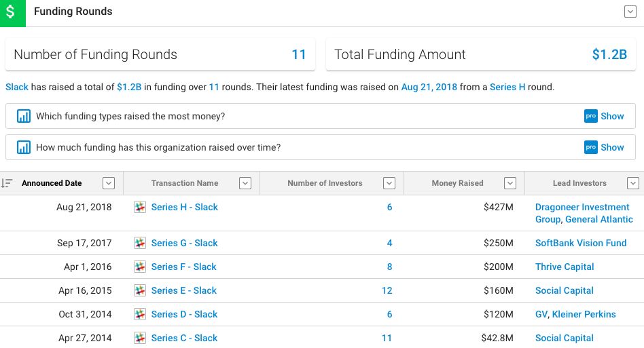Click the Number of Funding Rounds card

(160, 55)
